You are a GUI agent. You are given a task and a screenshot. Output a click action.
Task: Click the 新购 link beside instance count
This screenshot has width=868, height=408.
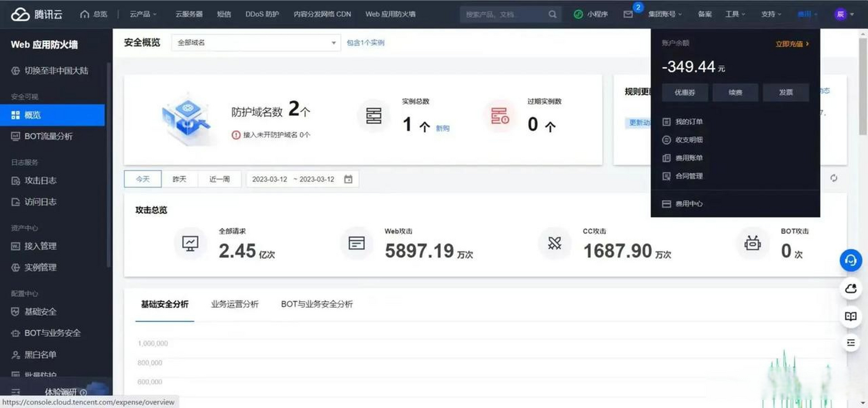442,128
